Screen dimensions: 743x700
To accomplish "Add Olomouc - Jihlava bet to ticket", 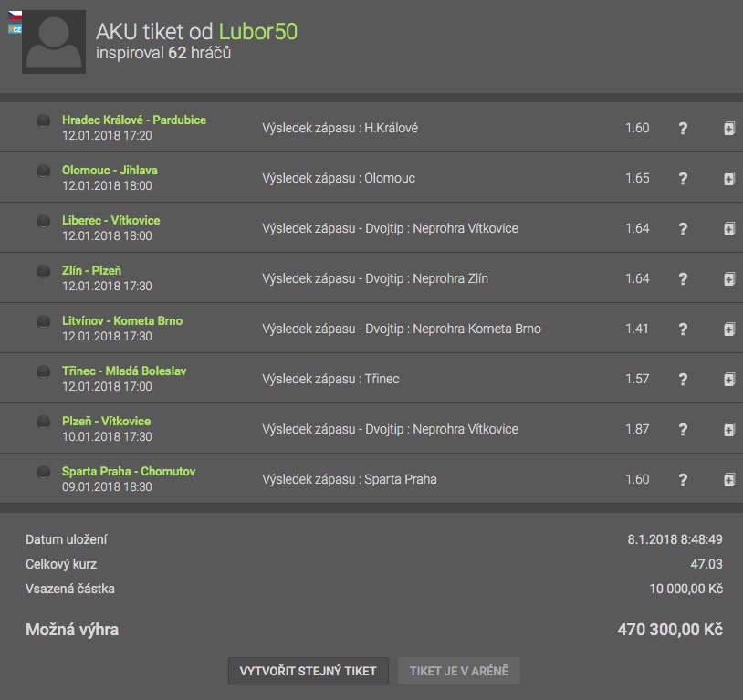I will point(729,179).
